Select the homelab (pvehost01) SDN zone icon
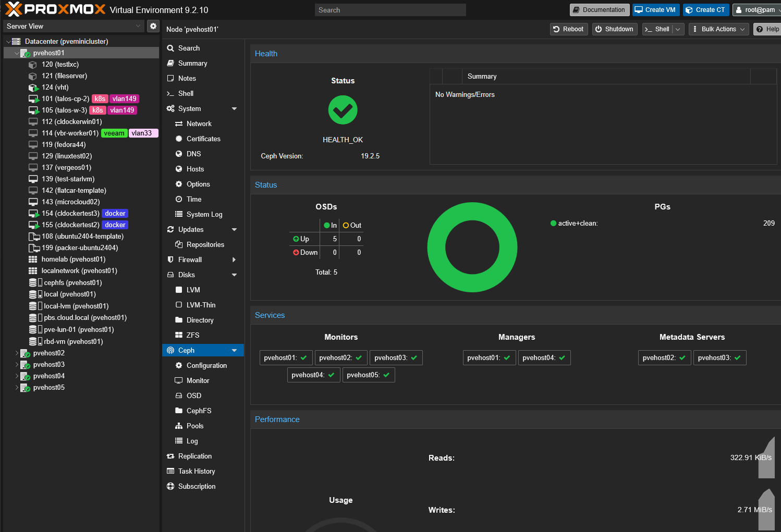This screenshot has width=781, height=532. (x=33, y=259)
